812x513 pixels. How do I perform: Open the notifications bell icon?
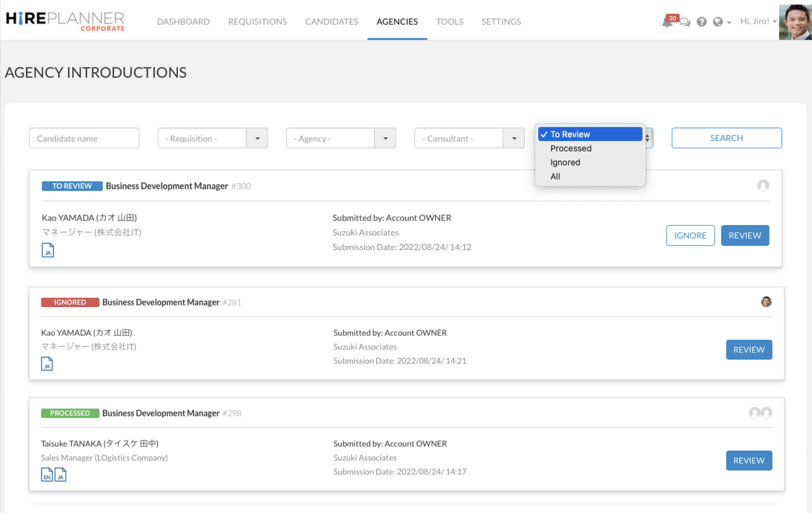coord(667,22)
